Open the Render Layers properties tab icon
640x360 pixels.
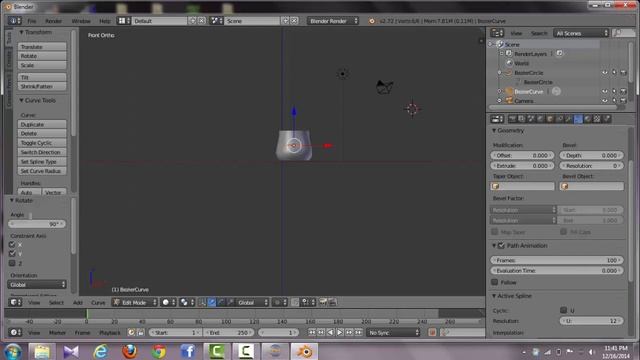(x=522, y=119)
